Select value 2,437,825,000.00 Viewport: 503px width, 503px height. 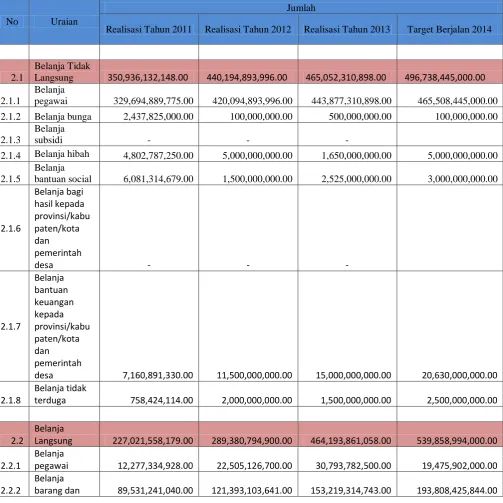point(158,116)
